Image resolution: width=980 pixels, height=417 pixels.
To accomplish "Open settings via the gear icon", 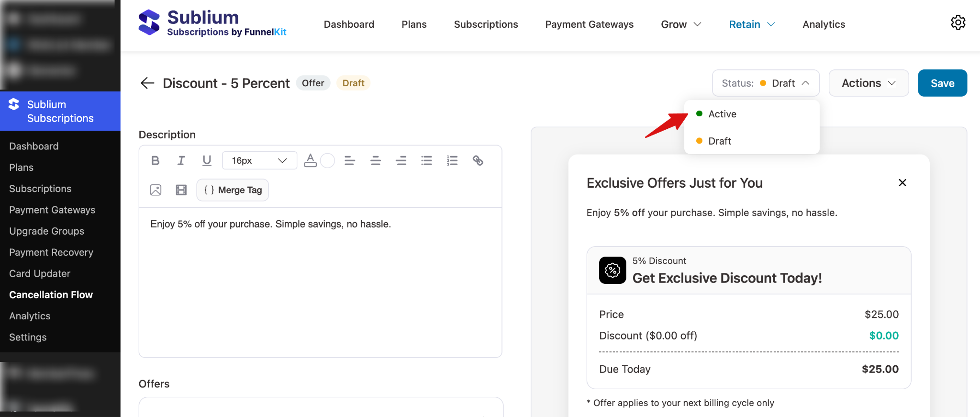I will point(958,23).
